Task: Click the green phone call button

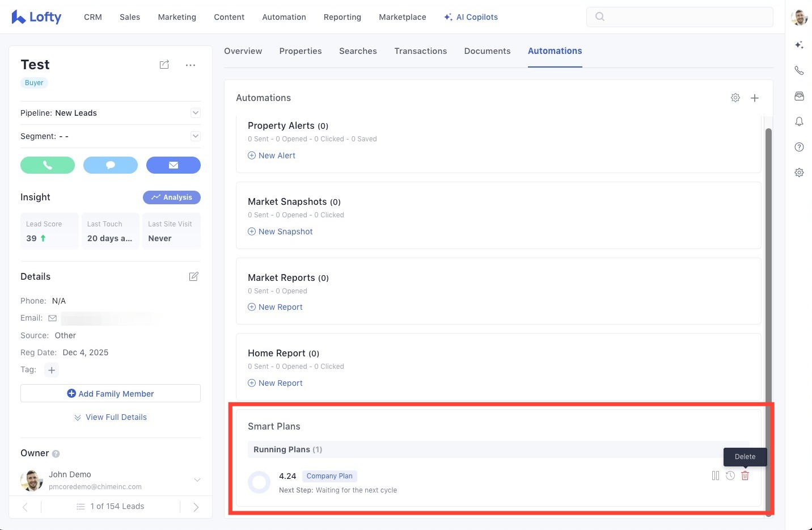Action: coord(48,165)
